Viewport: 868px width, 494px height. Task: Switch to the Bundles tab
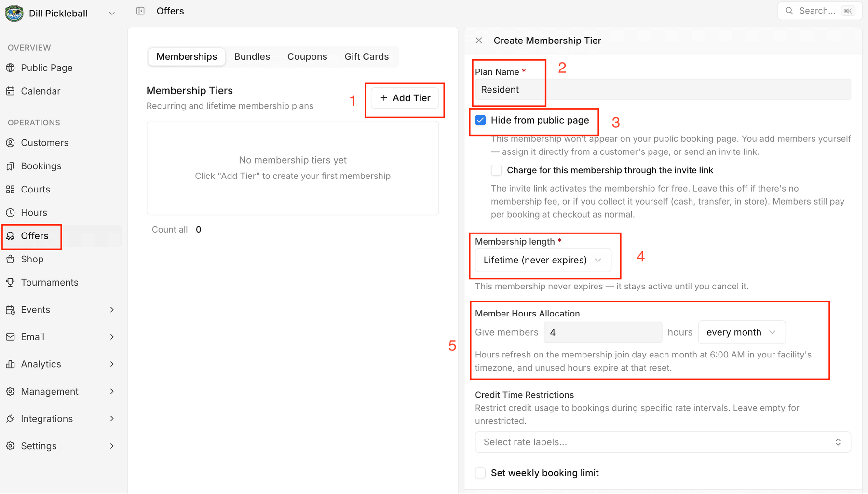(x=252, y=56)
